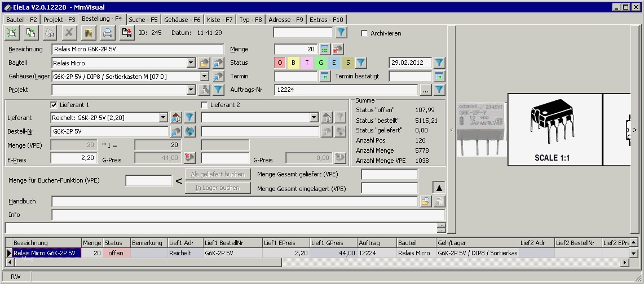Click the Info text field

tap(248, 215)
